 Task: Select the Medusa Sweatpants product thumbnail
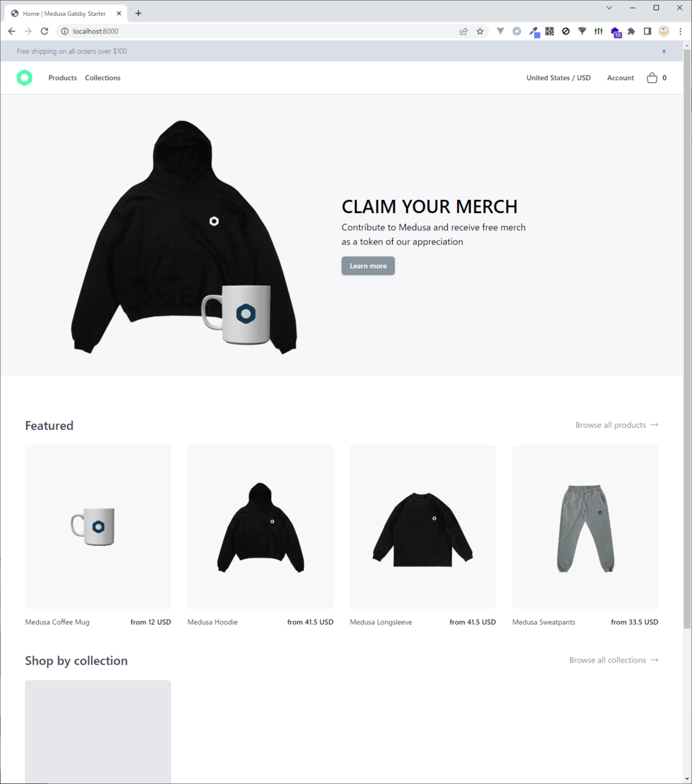(585, 527)
